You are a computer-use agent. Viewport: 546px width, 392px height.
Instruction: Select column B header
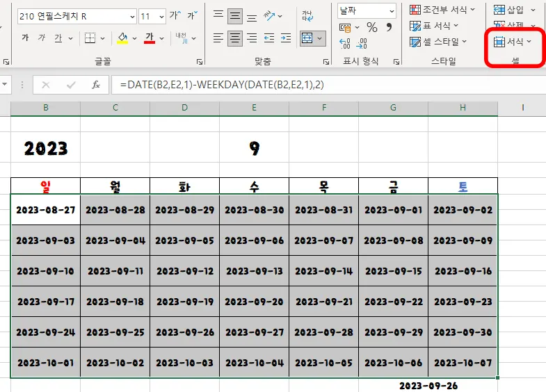point(46,108)
